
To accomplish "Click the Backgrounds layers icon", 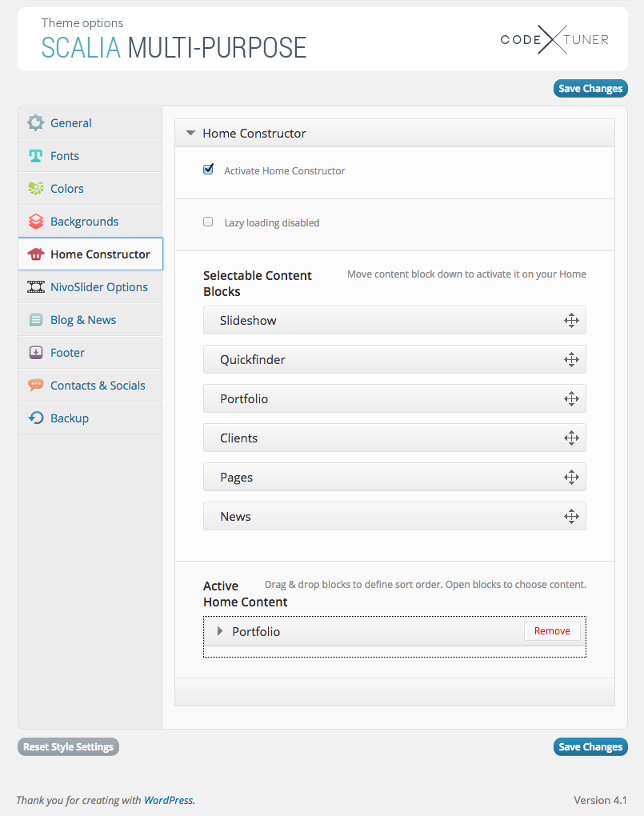I will pos(35,222).
